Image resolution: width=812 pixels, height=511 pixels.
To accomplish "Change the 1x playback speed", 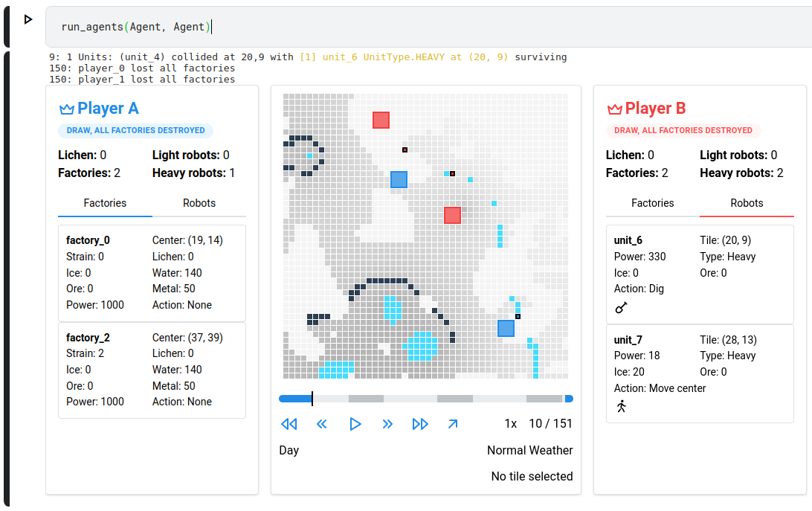I will coord(510,423).
